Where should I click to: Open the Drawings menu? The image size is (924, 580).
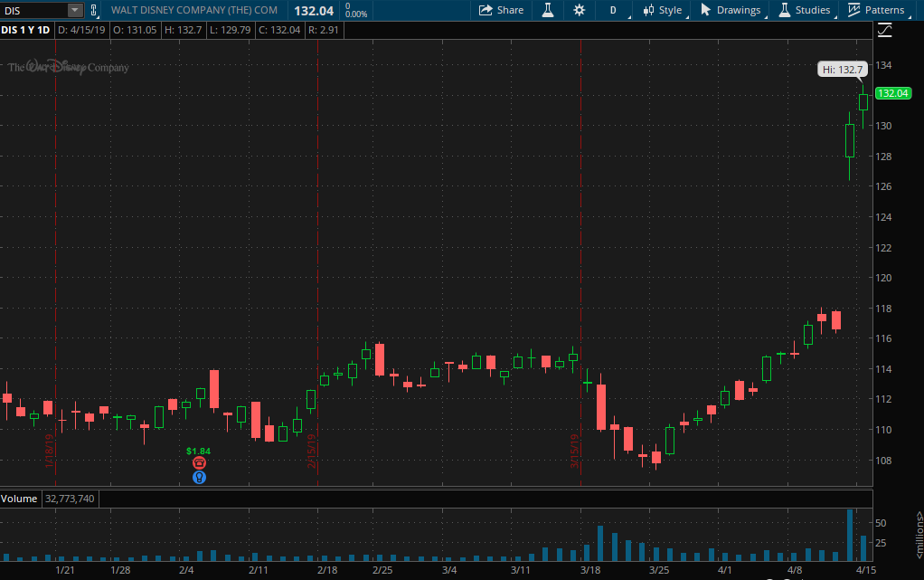tap(731, 10)
